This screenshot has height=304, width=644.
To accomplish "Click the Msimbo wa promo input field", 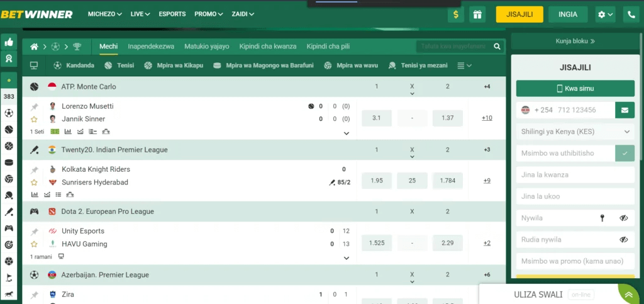I will (575, 261).
